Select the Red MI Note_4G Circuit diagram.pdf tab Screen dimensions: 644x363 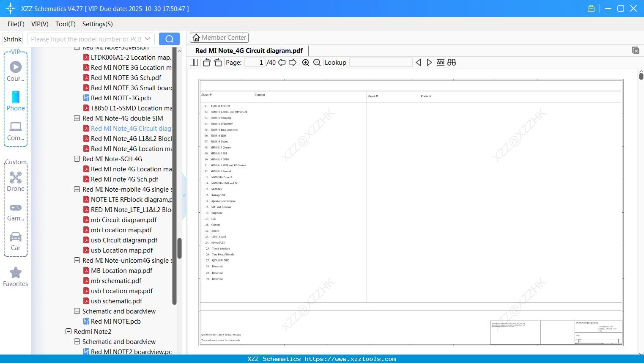[x=249, y=51]
